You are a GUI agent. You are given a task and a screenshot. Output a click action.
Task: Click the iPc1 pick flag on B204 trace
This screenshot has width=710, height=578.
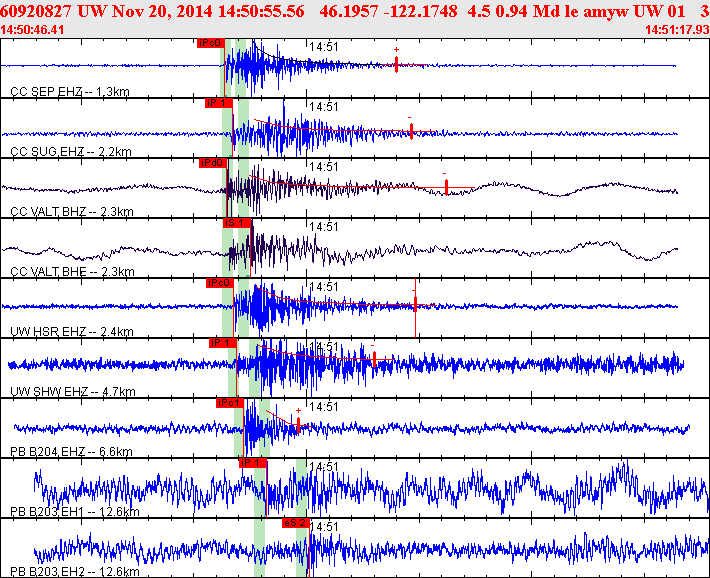(230, 403)
